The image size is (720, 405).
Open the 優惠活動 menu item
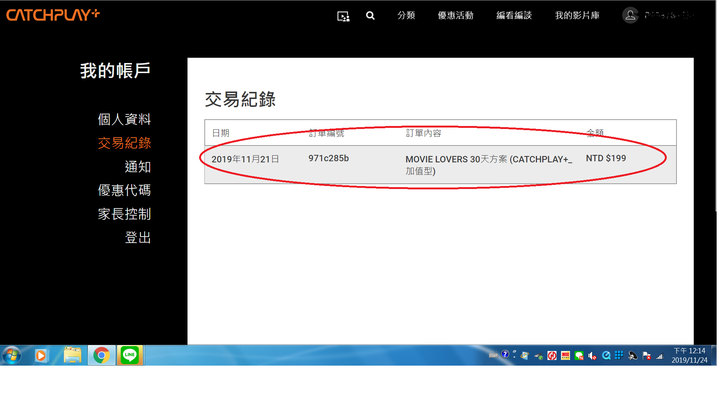tap(455, 16)
